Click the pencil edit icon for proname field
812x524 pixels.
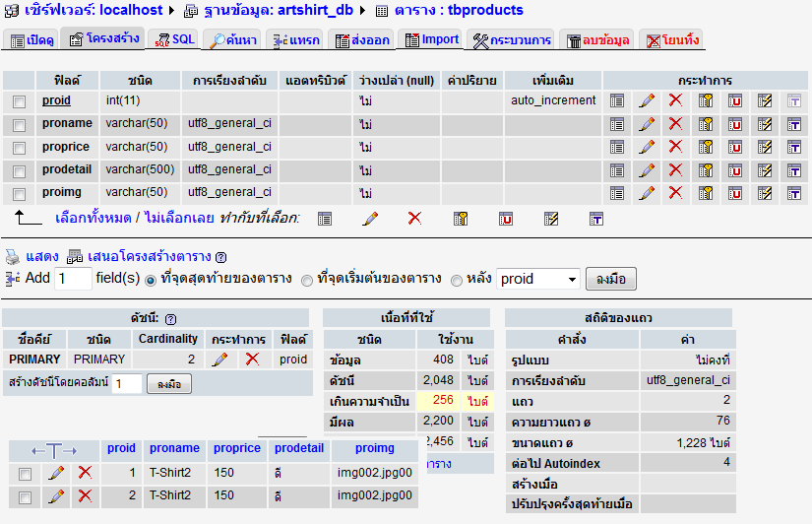tap(647, 124)
